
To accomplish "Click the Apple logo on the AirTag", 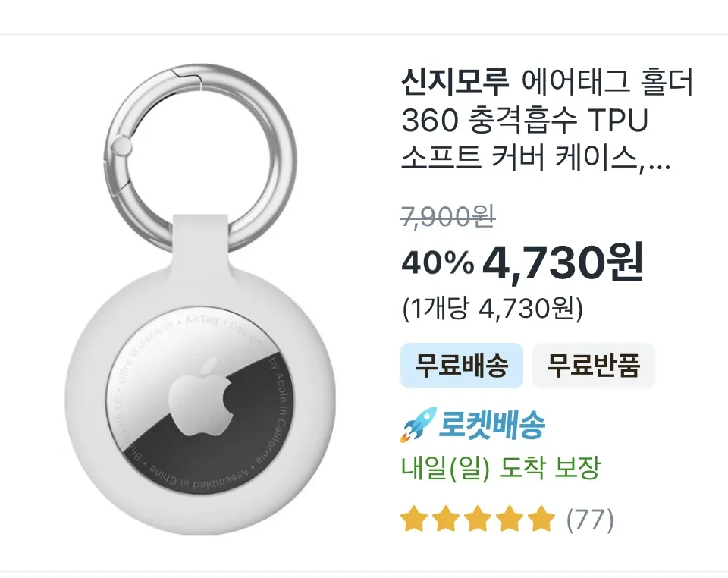I will (x=201, y=397).
